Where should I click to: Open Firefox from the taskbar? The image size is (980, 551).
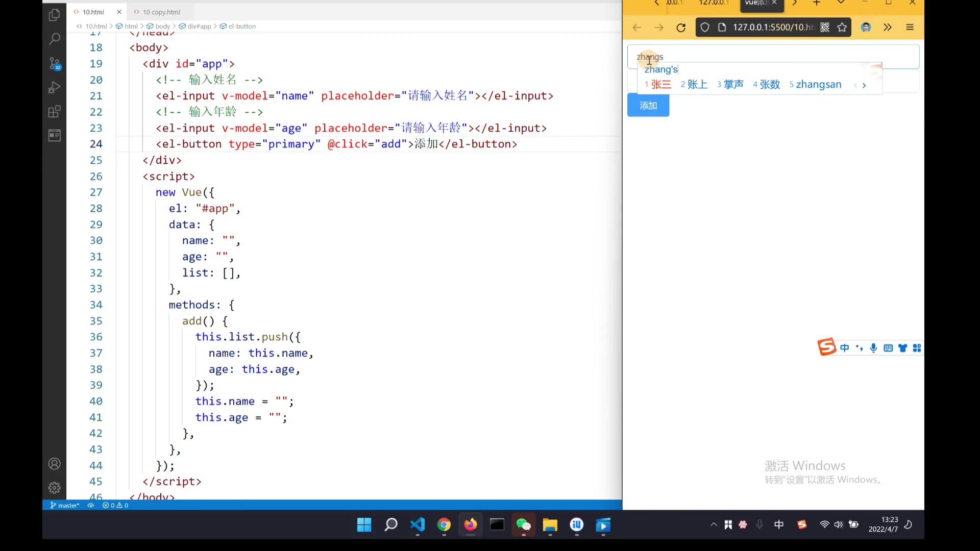[471, 525]
